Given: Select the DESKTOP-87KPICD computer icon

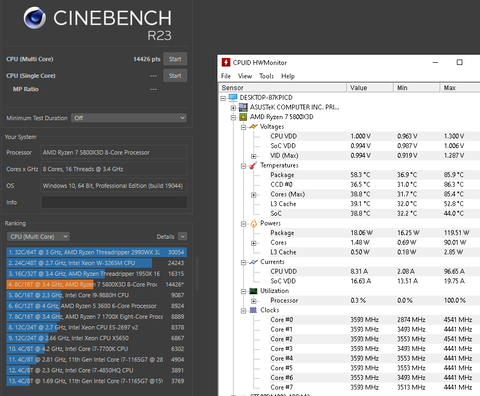Looking at the screenshot, I should (x=233, y=98).
